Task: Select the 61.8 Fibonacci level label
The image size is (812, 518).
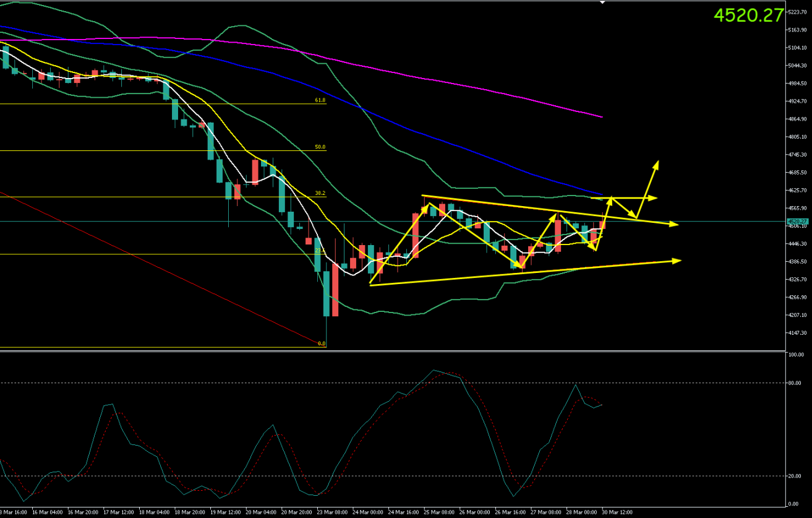Action: tap(320, 100)
